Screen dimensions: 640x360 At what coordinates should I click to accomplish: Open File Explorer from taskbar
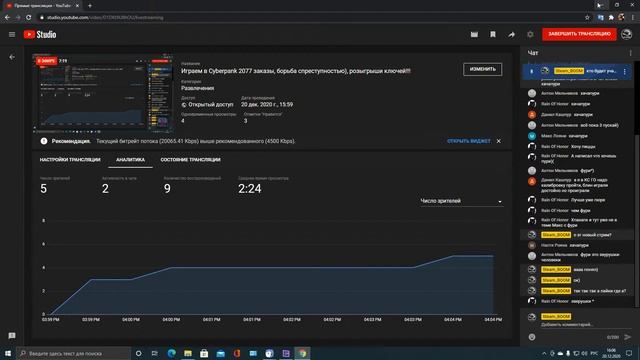click(188, 353)
